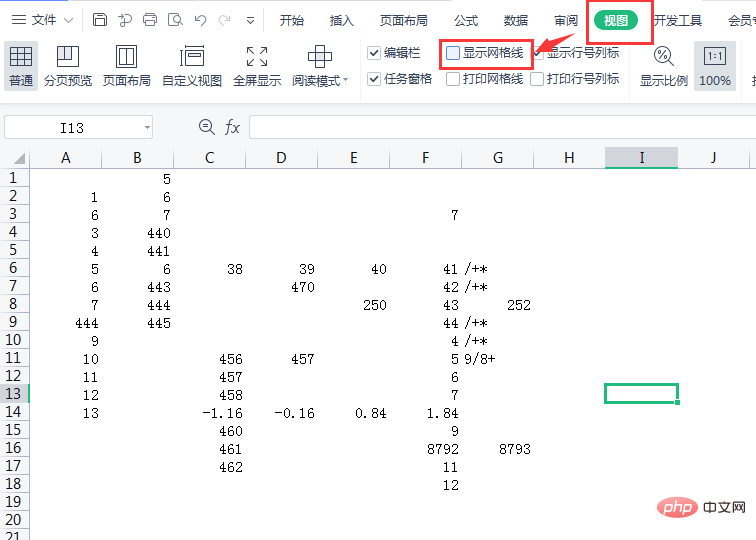756x540 pixels.
Task: Click cell containing 440
Action: click(137, 233)
